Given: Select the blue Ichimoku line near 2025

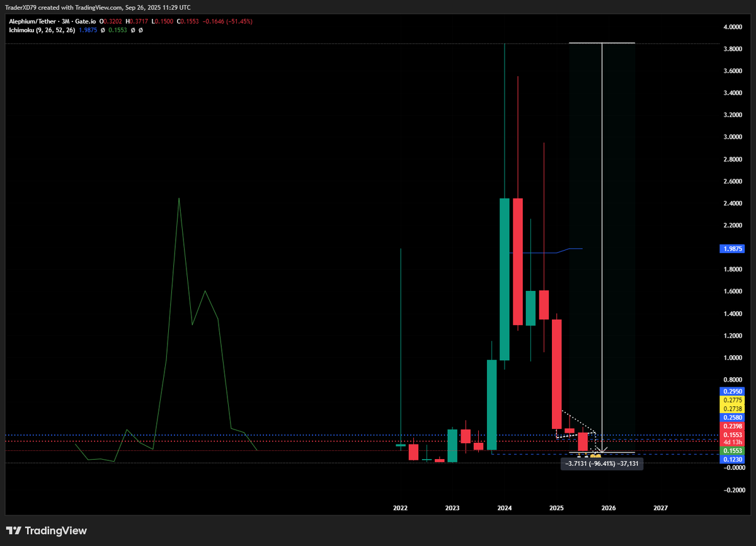Looking at the screenshot, I should (558, 253).
